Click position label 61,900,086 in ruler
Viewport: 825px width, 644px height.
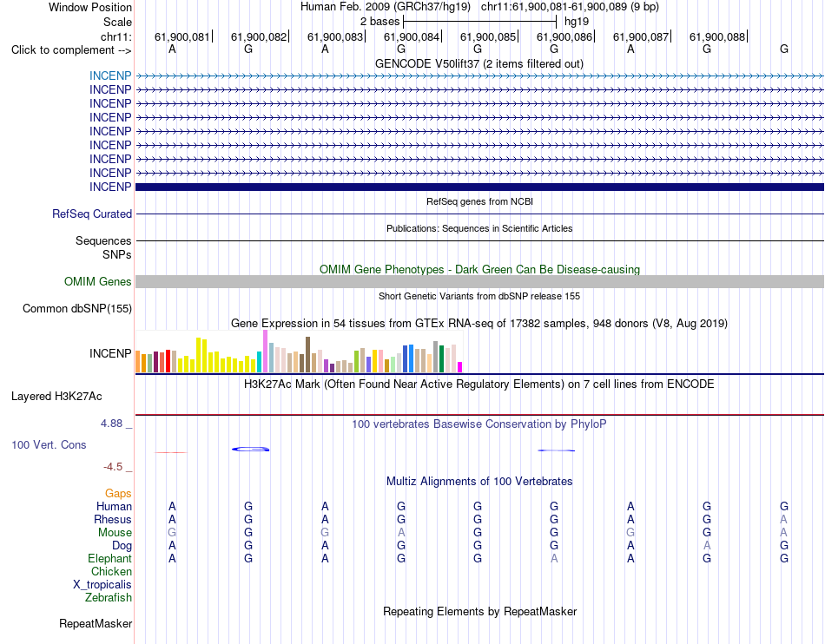(564, 36)
